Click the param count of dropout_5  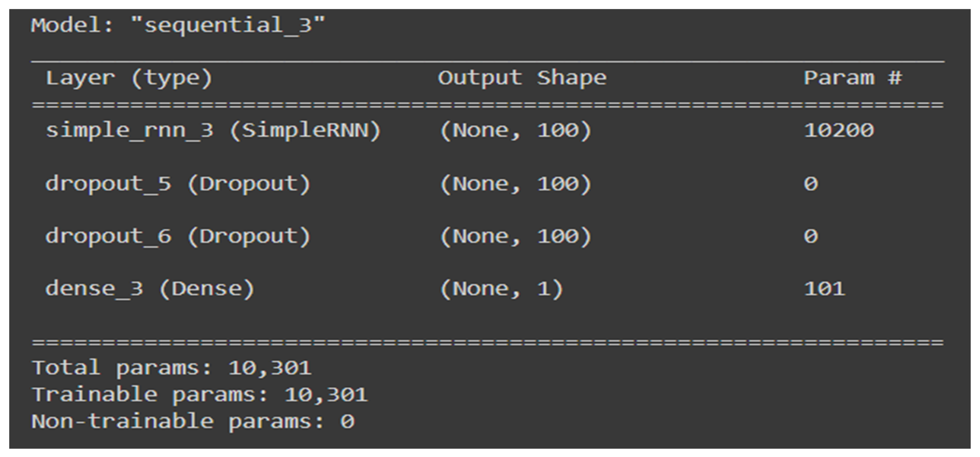[811, 184]
